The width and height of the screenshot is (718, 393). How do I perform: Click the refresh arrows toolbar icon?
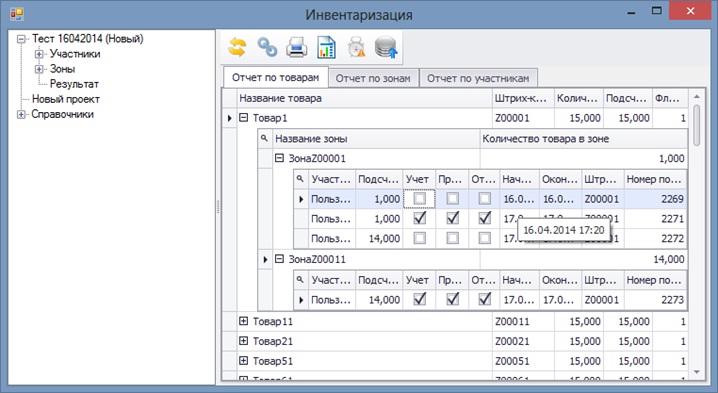point(237,47)
